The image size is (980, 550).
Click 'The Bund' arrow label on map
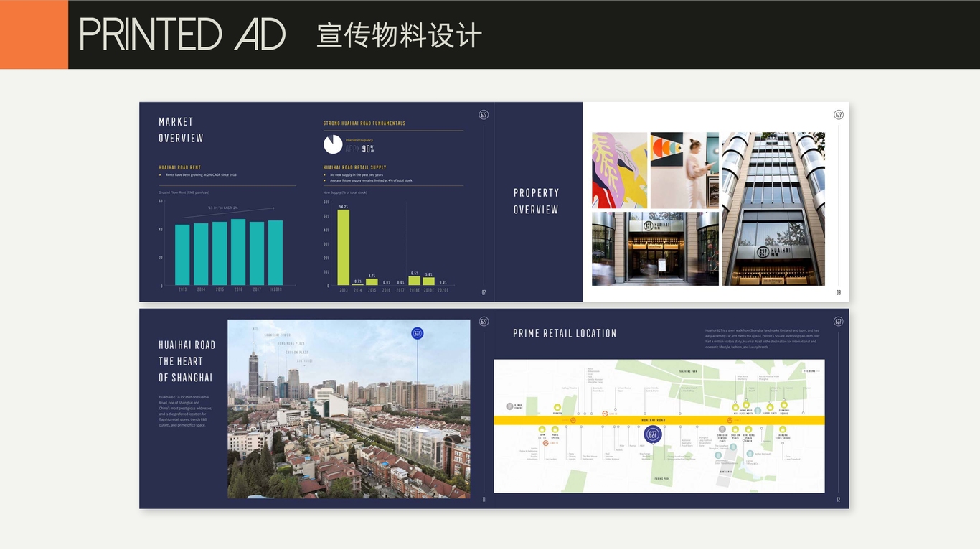(811, 371)
